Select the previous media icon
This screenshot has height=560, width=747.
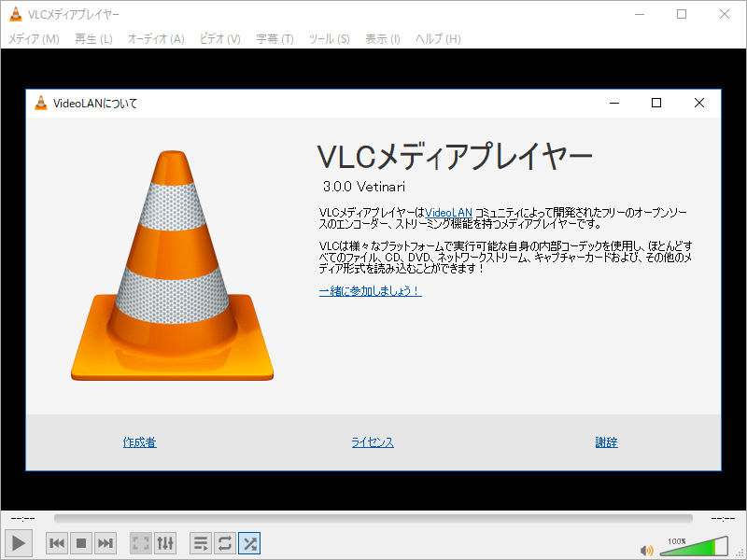56,542
